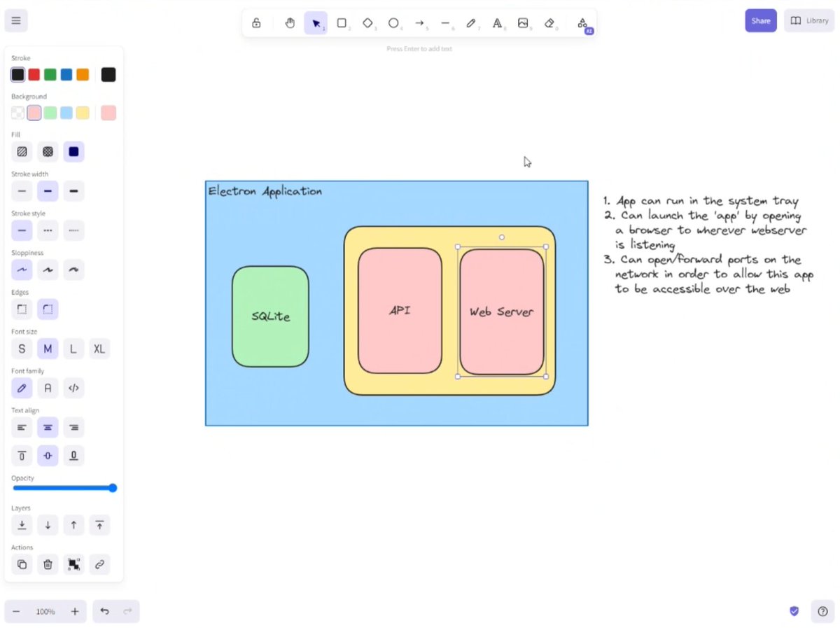Select the Arrow tool

click(419, 23)
